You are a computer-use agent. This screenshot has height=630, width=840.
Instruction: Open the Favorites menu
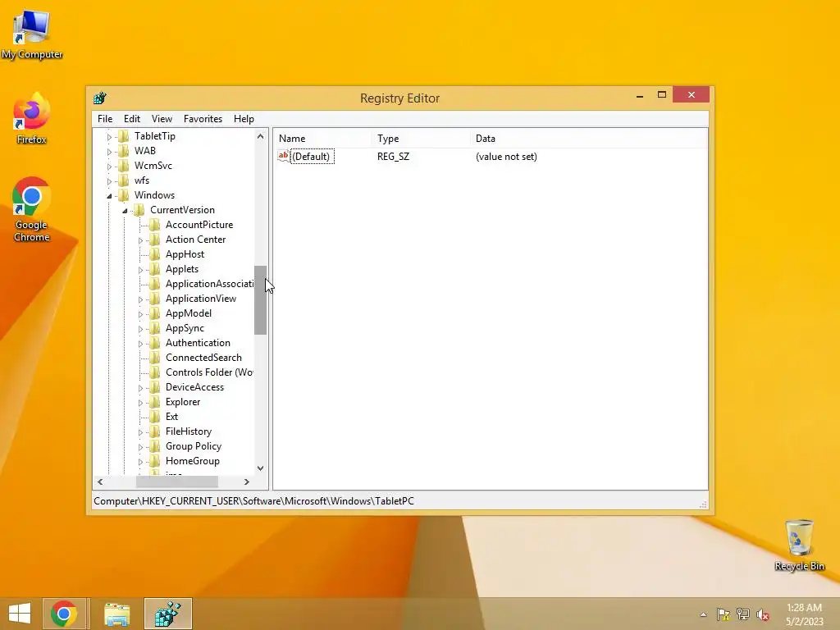203,119
